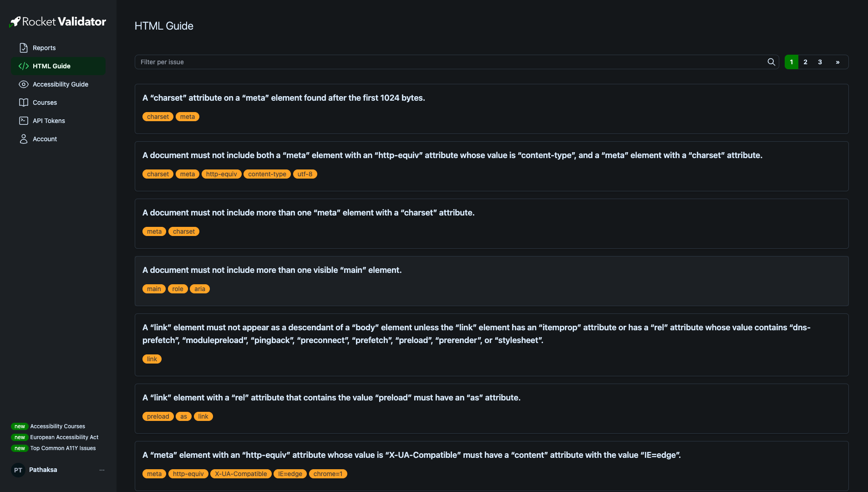Screen dimensions: 868x492
Task: Click the Accessibility Guide eye icon
Action: pyautogui.click(x=24, y=84)
